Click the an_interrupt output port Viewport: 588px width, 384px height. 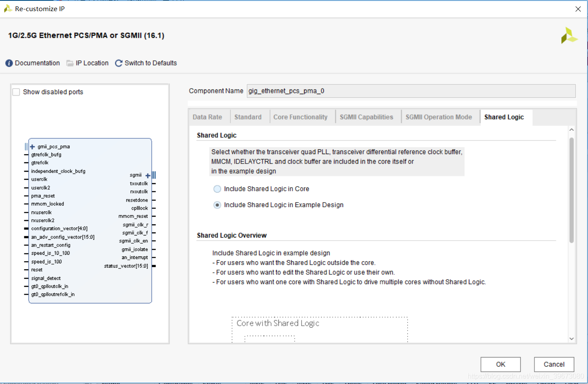(135, 258)
